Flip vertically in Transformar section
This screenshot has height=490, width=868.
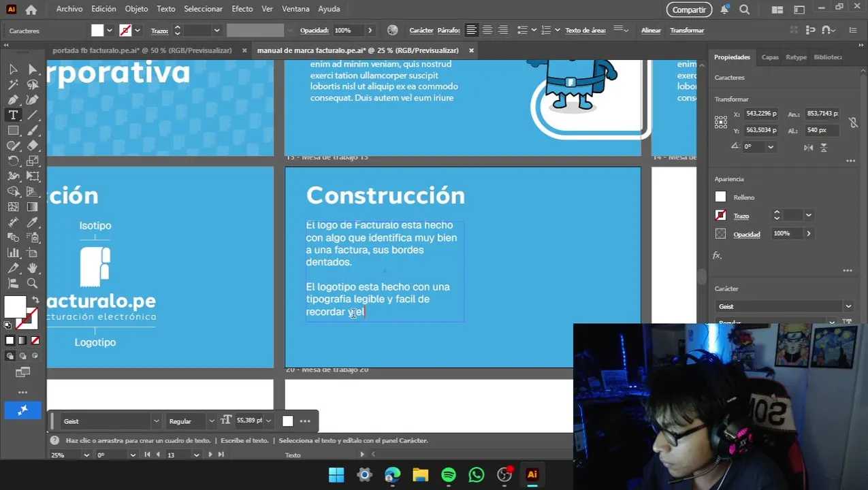point(824,147)
